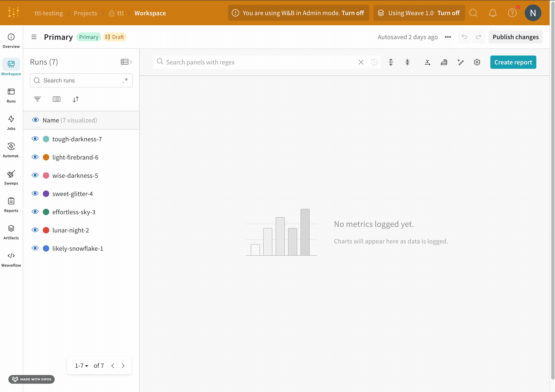Expand the runs table view

pyautogui.click(x=126, y=62)
